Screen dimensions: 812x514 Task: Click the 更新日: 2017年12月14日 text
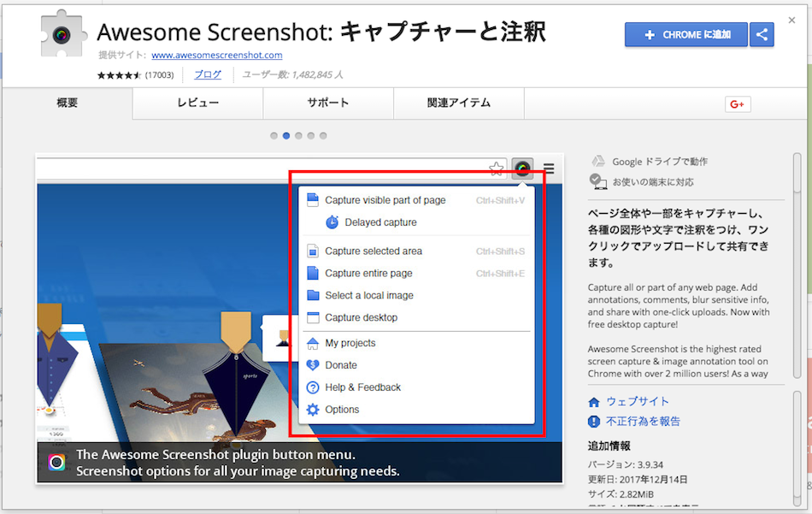tap(638, 479)
